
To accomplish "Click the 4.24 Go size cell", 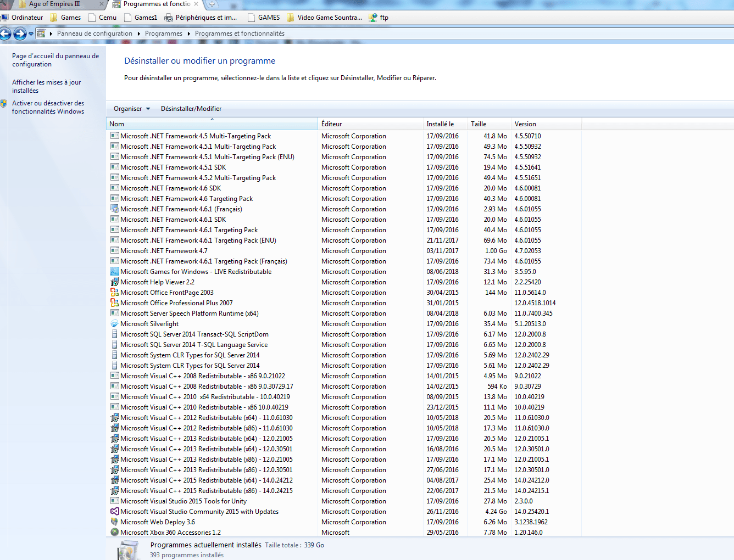I will click(495, 512).
